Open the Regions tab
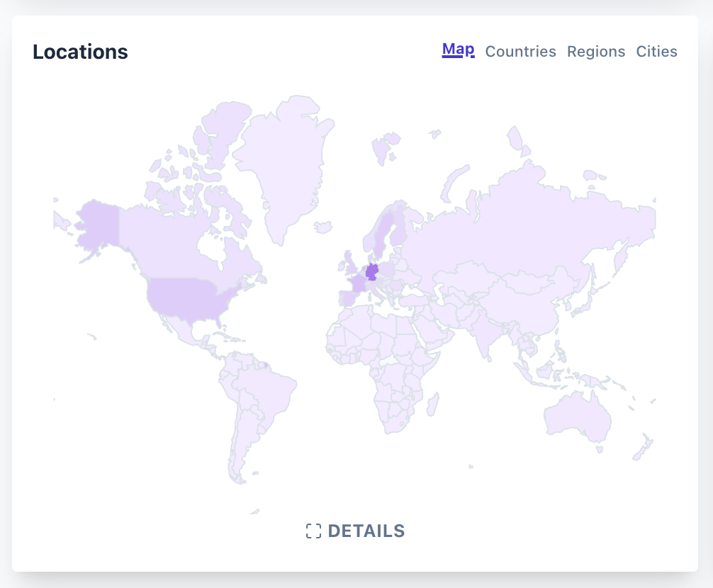 596,51
